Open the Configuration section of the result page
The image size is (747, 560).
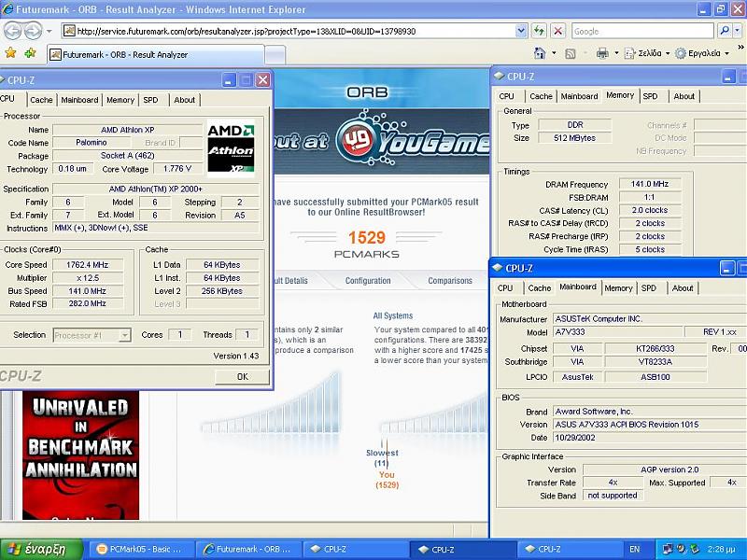click(x=368, y=281)
